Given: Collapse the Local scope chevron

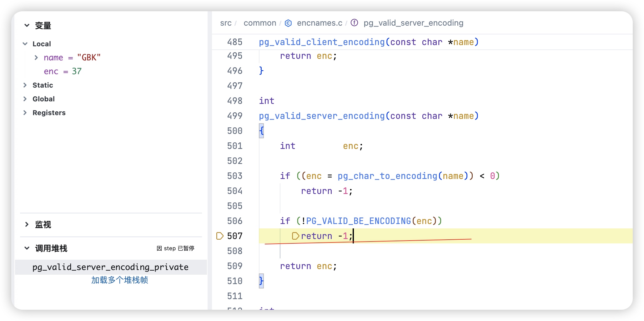Looking at the screenshot, I should click(x=25, y=44).
